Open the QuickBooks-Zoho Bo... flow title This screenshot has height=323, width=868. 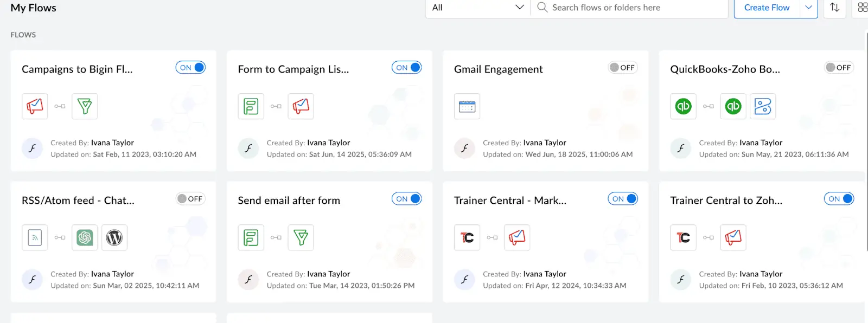tap(725, 69)
